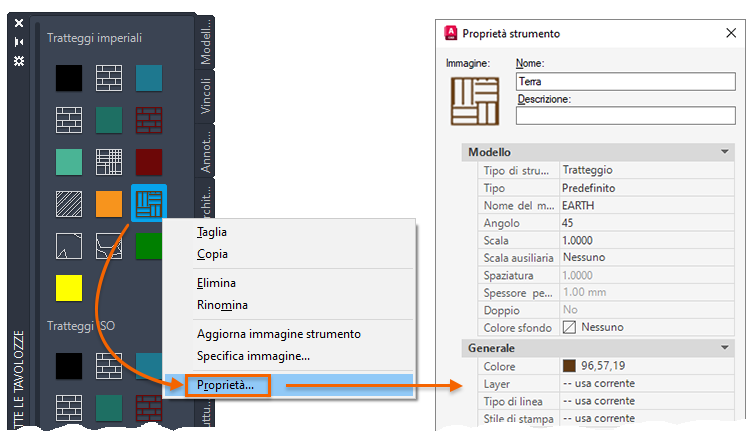Switch to the Vincoli palette tab
This screenshot has height=447, width=746.
click(205, 97)
